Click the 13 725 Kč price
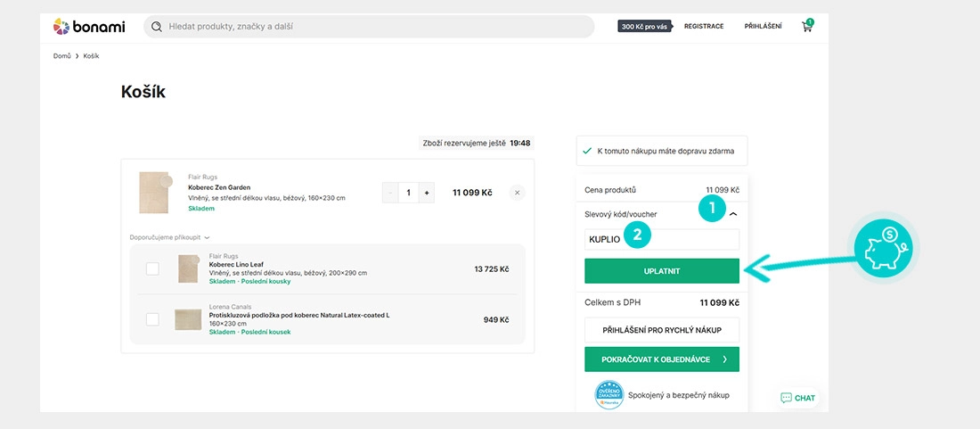This screenshot has width=980, height=429. (491, 269)
